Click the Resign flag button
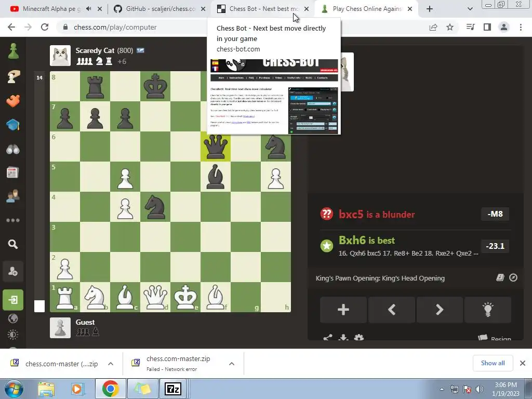532x399 pixels. click(x=495, y=338)
